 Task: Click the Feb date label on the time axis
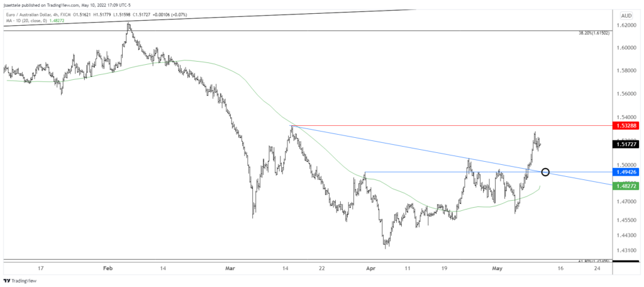coord(108,269)
